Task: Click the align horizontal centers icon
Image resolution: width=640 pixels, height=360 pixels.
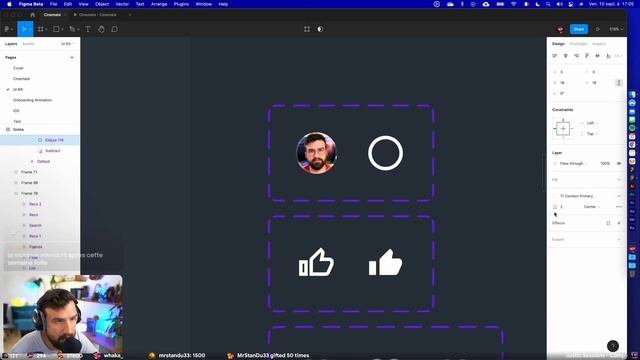Action: [x=565, y=56]
